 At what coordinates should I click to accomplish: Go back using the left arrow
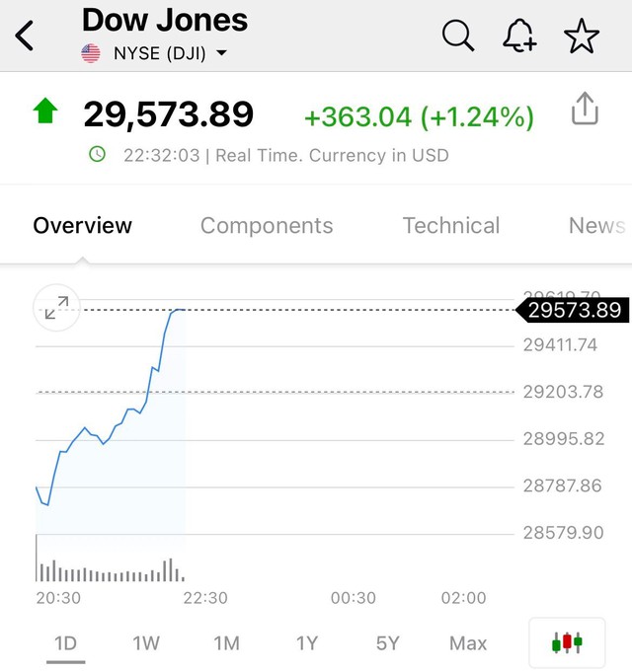tap(25, 36)
